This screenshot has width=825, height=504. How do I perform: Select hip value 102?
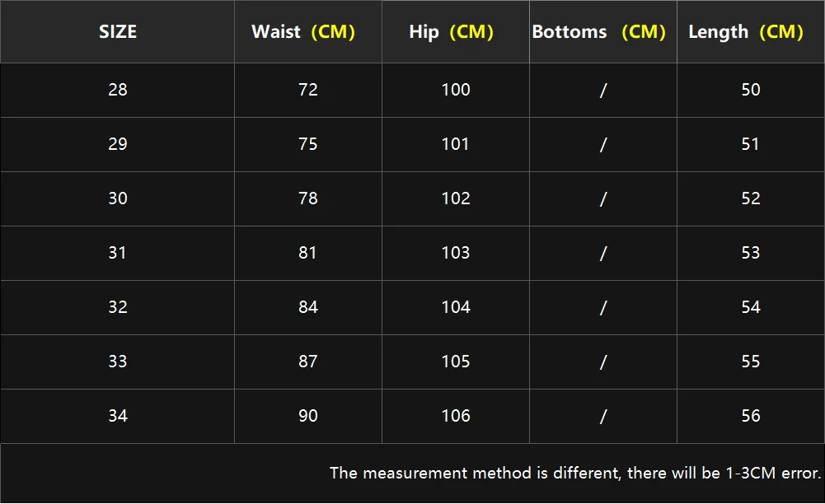click(456, 198)
